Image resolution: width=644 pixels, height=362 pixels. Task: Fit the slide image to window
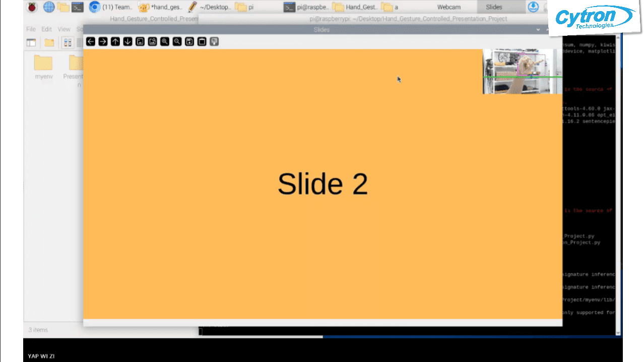tap(140, 41)
